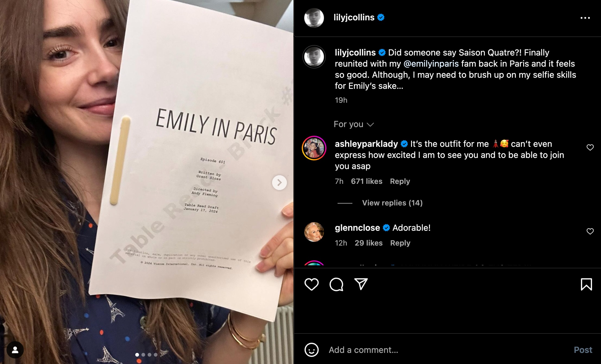
Task: Open comments using the speech bubble icon
Action: 336,284
